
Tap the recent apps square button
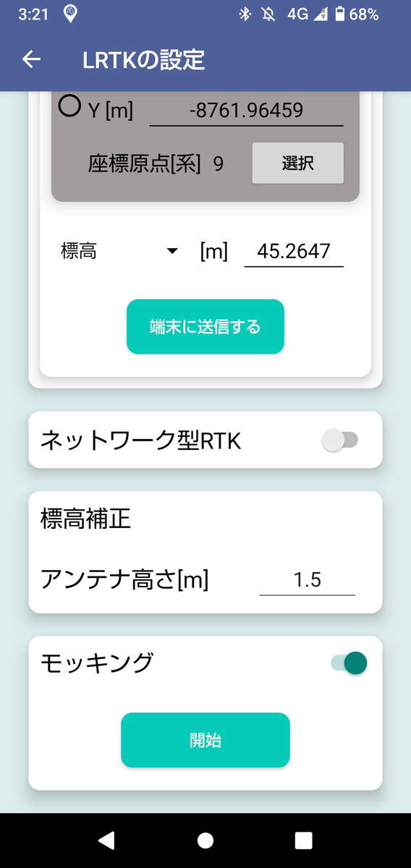tap(304, 840)
